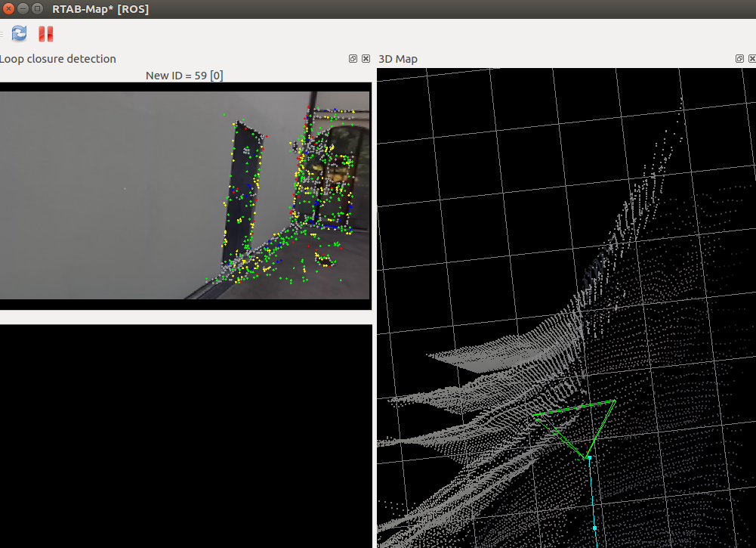The image size is (756, 548).
Task: Close the Loop closure detection panel
Action: (366, 59)
